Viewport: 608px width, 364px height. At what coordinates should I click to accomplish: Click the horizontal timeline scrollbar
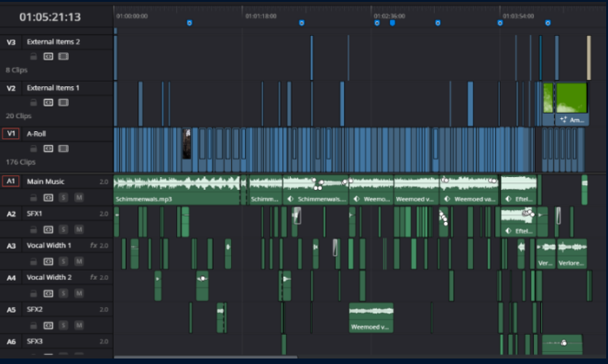coord(205,357)
